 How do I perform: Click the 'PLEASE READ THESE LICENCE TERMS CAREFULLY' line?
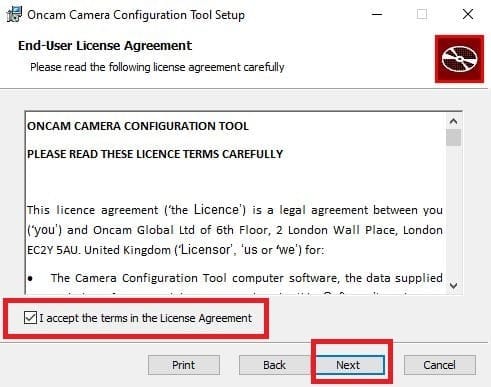(x=155, y=154)
